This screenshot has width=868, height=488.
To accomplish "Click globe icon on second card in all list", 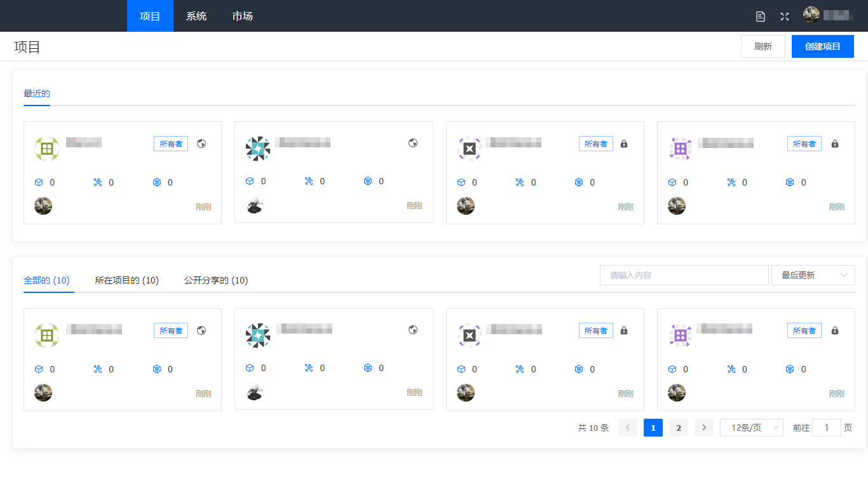I will pos(413,330).
